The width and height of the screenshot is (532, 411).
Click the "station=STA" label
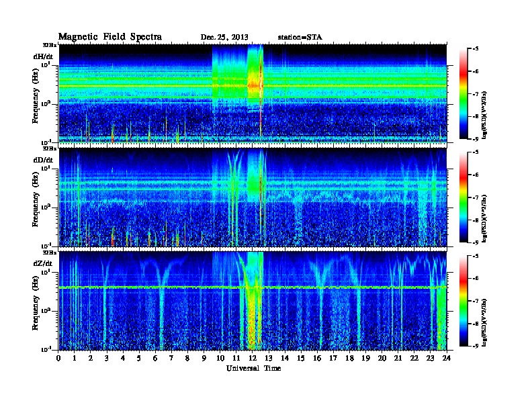tap(300, 38)
